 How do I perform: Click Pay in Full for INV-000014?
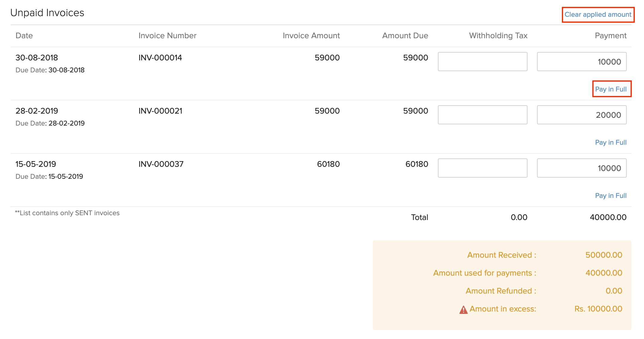point(611,89)
